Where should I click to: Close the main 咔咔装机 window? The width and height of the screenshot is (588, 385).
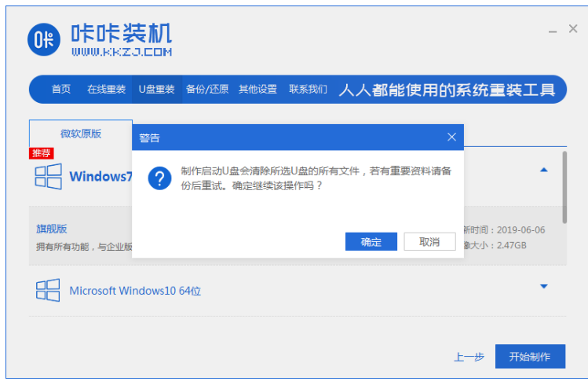573,29
